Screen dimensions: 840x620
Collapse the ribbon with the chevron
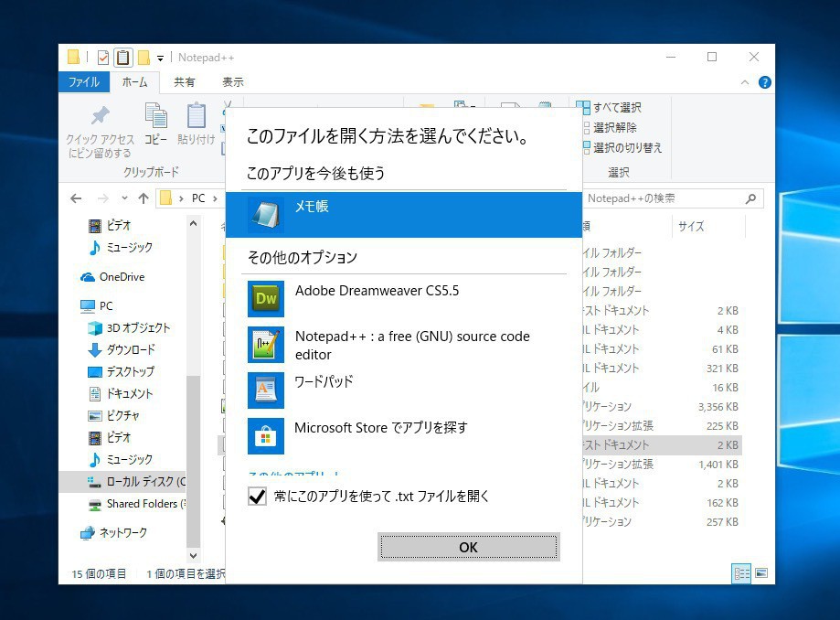745,82
